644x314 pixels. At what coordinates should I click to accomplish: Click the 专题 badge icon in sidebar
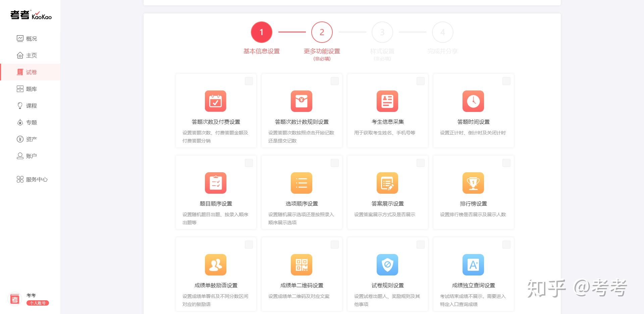tap(20, 122)
